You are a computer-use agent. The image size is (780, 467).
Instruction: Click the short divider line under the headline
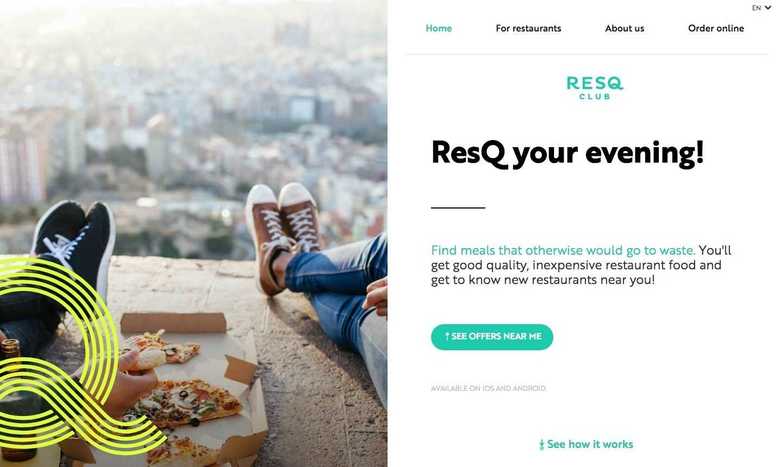[x=458, y=207]
